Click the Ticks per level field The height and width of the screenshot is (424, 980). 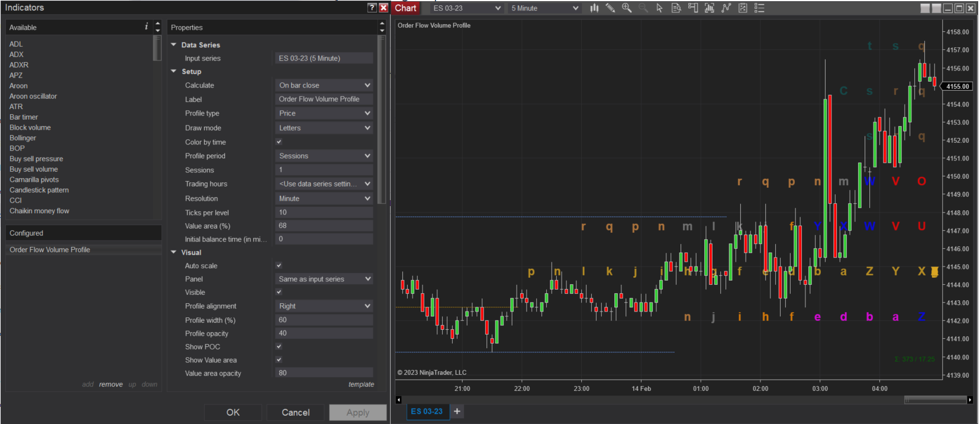(324, 212)
